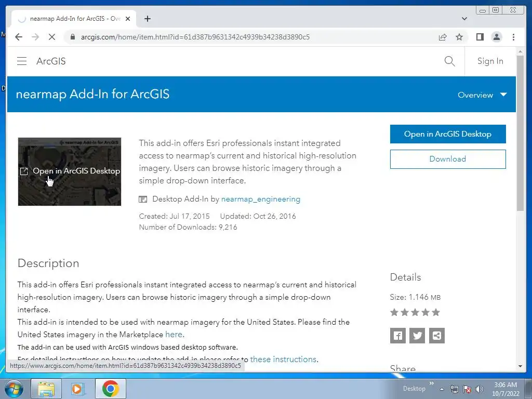Expand the Overview dropdown
This screenshot has width=532, height=399.
pos(482,95)
